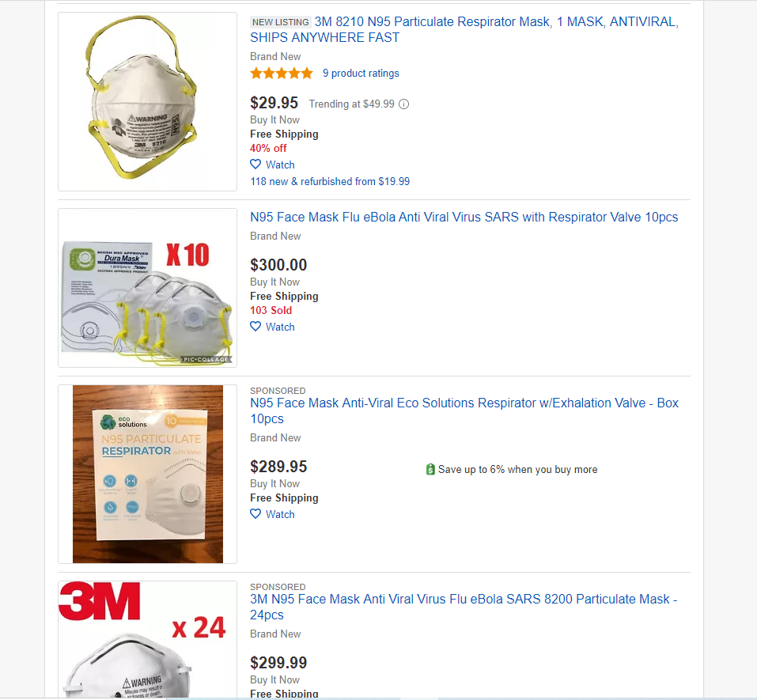Image resolution: width=757 pixels, height=700 pixels.
Task: Click the 3M 8210 yellow-strap mask thumbnail
Action: 147,101
